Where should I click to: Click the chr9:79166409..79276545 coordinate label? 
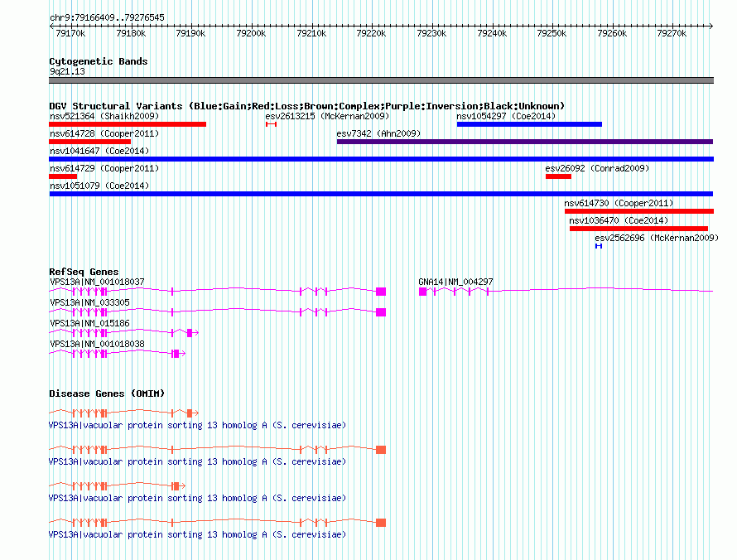pos(107,17)
